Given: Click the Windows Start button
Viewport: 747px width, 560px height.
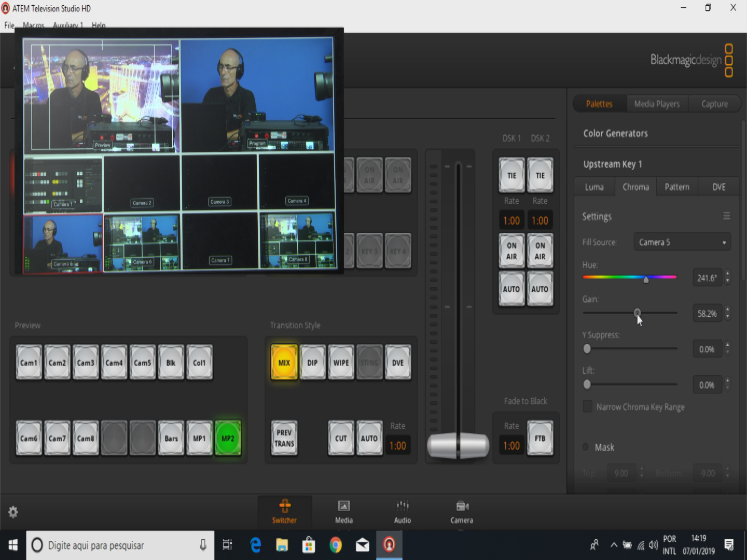Looking at the screenshot, I should (13, 545).
